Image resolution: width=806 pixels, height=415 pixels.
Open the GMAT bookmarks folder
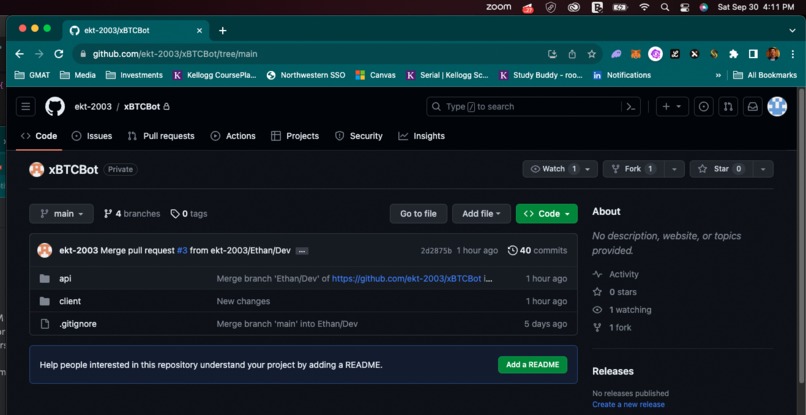(32, 75)
